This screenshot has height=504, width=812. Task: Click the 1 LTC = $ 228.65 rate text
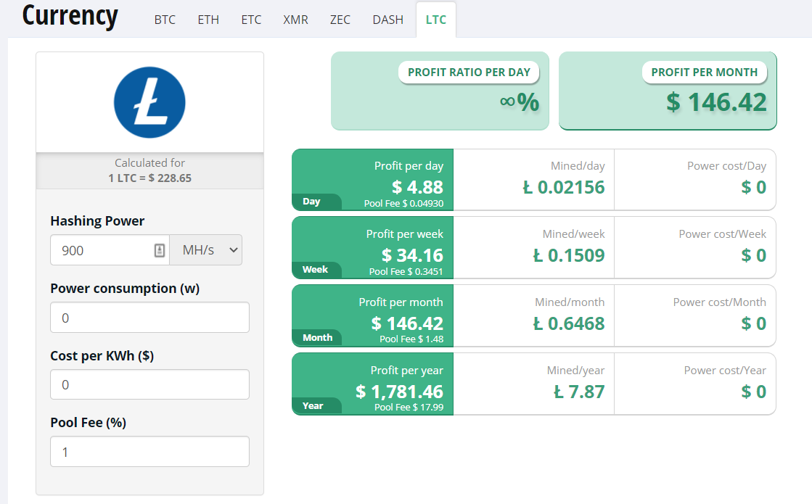click(149, 178)
